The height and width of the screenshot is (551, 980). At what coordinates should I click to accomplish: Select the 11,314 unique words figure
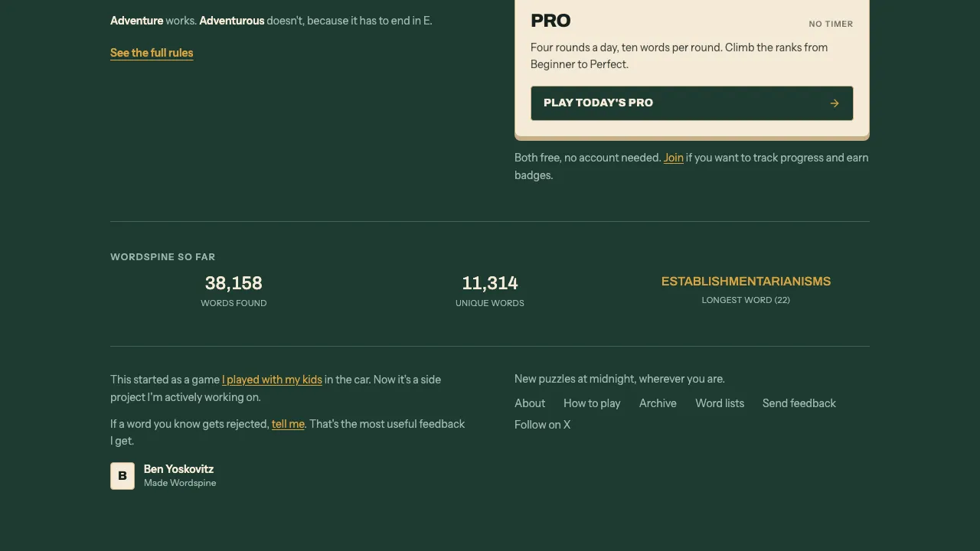[490, 283]
